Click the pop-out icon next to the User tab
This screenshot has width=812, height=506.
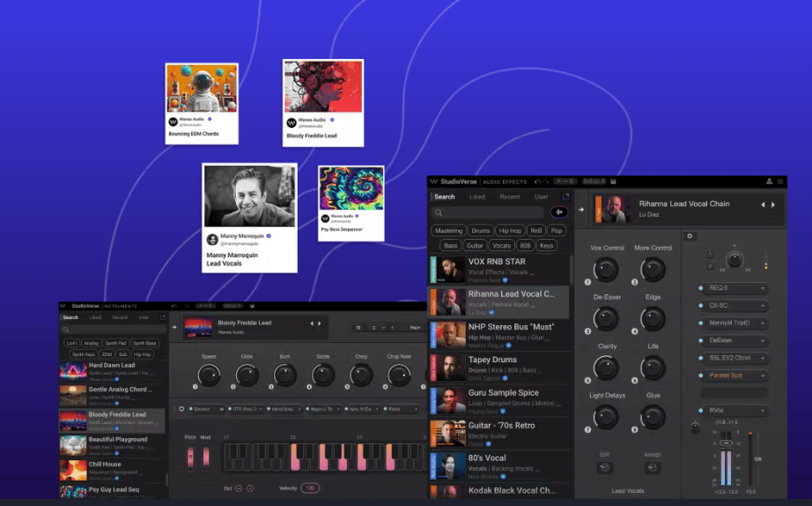[565, 197]
